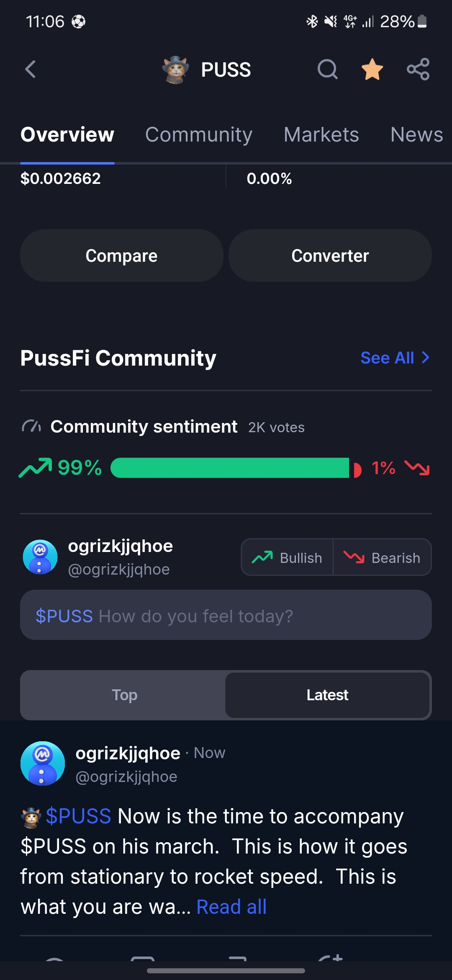Expand PussFi Community with See All

point(395,358)
